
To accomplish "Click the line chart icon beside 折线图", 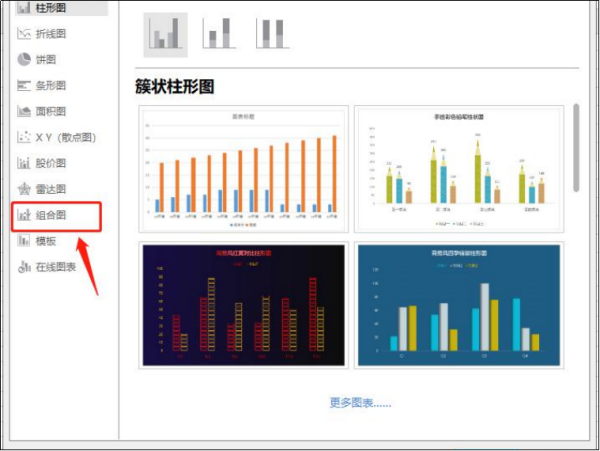I will coord(24,34).
